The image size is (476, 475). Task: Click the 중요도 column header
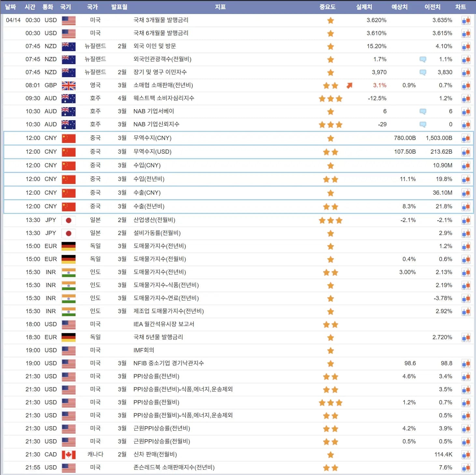327,7
